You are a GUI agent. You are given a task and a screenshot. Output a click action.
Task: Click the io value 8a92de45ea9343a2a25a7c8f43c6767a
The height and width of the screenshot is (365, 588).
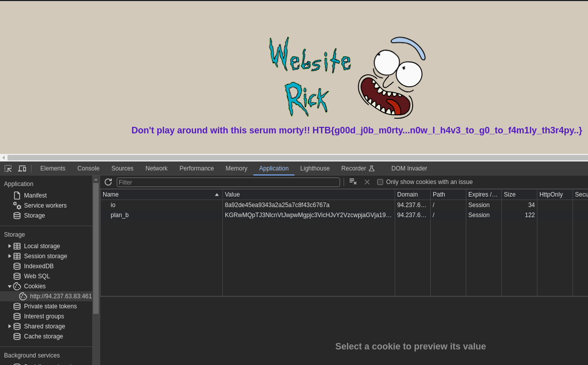click(277, 205)
